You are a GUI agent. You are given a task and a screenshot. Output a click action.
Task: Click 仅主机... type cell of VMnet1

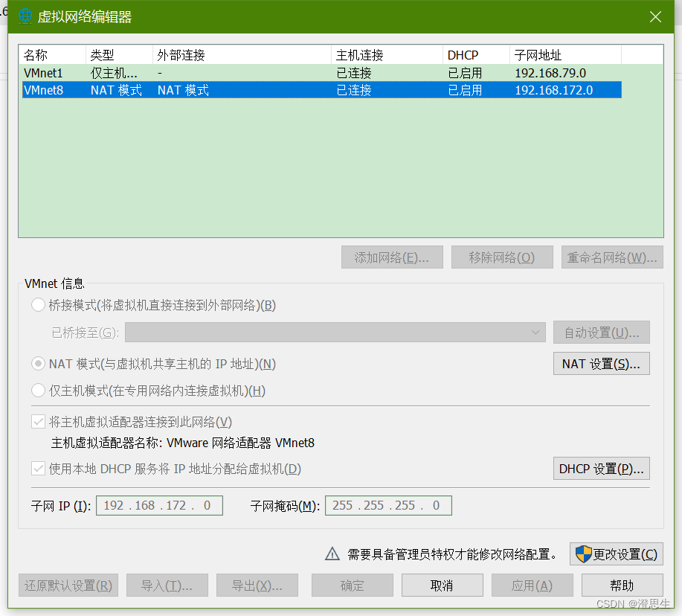(114, 73)
